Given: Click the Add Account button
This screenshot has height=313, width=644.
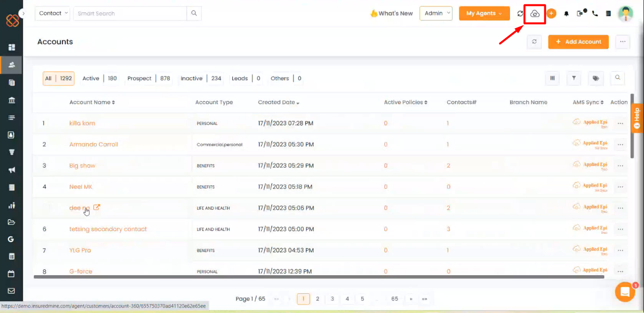Looking at the screenshot, I should [578, 42].
